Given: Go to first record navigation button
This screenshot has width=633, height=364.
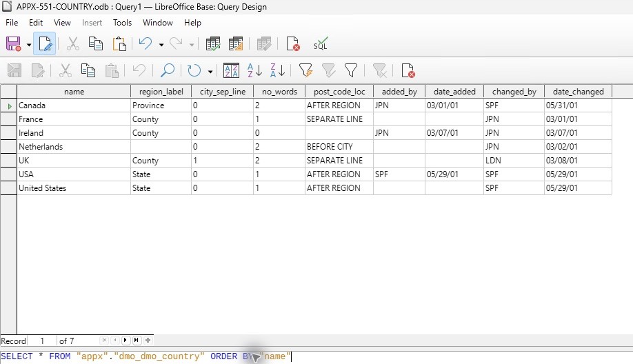Looking at the screenshot, I should pyautogui.click(x=104, y=340).
